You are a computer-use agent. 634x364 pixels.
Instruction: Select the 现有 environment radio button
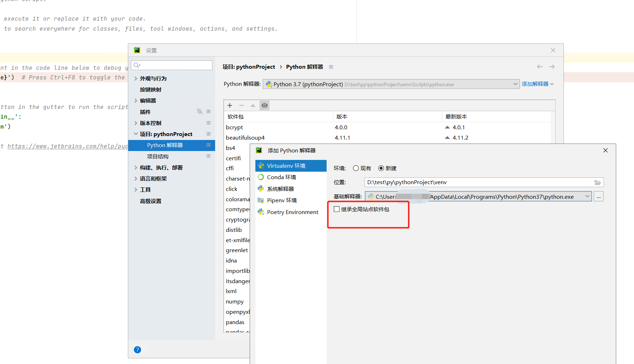click(x=356, y=168)
